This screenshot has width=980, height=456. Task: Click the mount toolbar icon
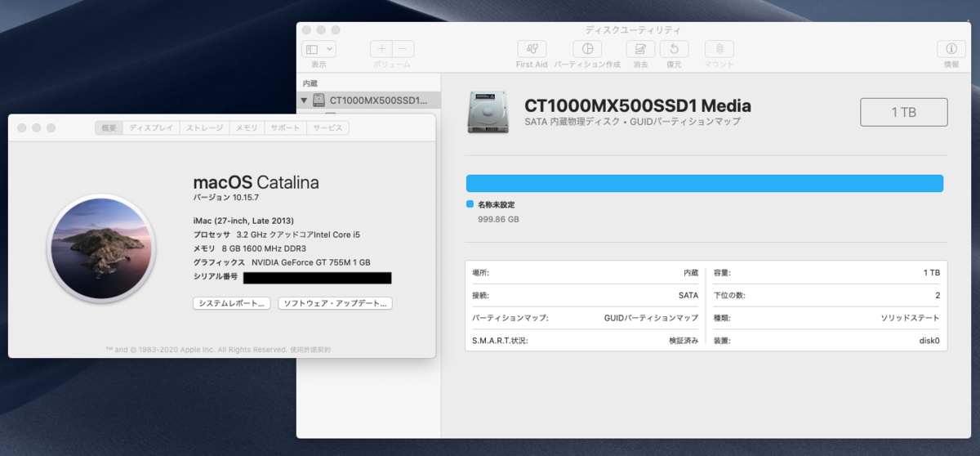point(719,49)
